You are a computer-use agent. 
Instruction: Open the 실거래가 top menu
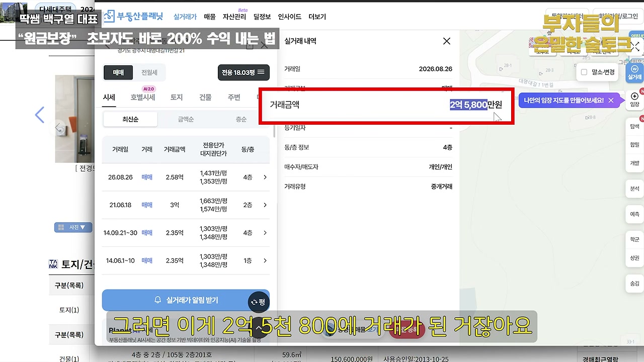(185, 17)
